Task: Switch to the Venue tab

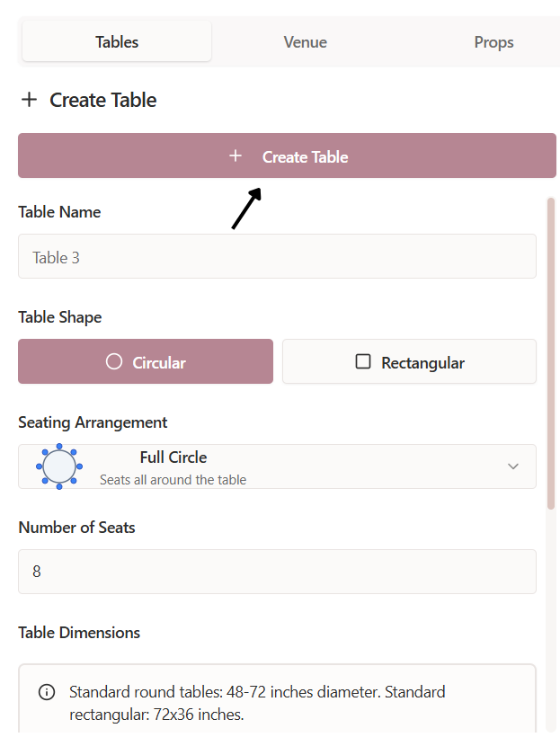Action: (x=305, y=41)
